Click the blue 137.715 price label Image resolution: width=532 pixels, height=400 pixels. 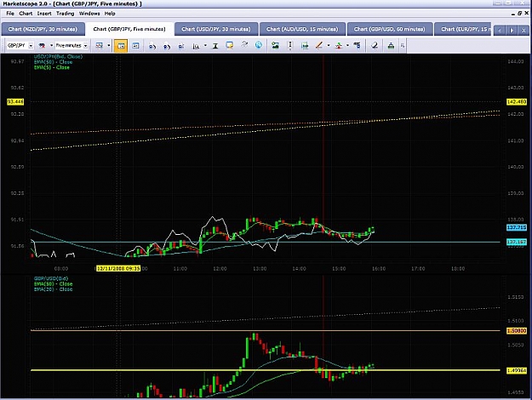pyautogui.click(x=517, y=227)
